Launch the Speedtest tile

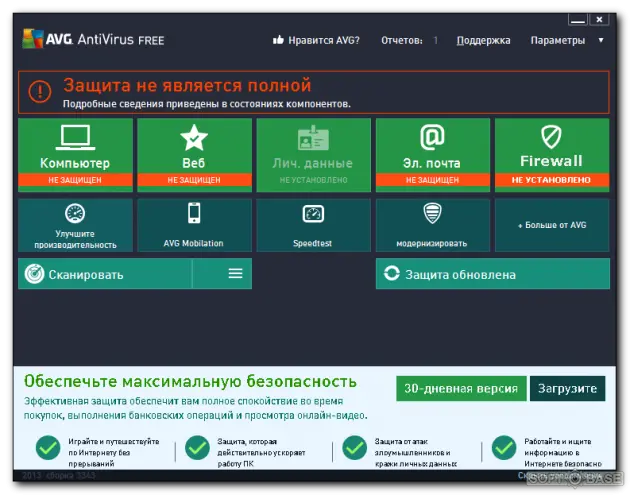313,224
